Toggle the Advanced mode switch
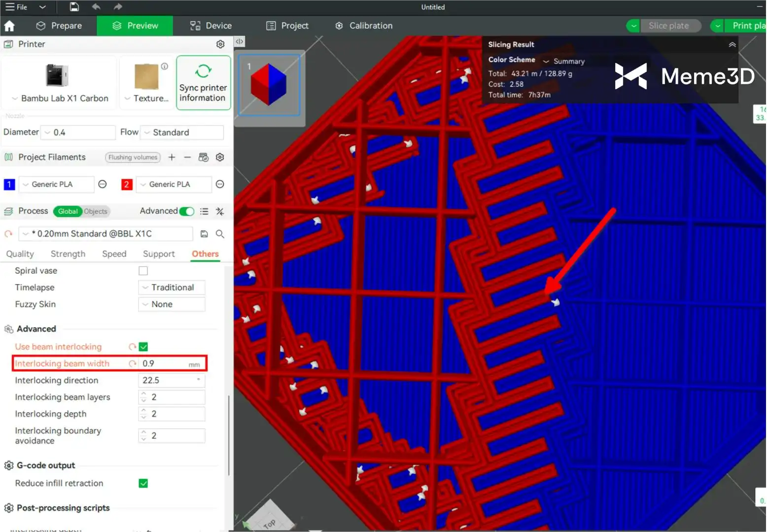This screenshot has height=532, width=767. [187, 211]
